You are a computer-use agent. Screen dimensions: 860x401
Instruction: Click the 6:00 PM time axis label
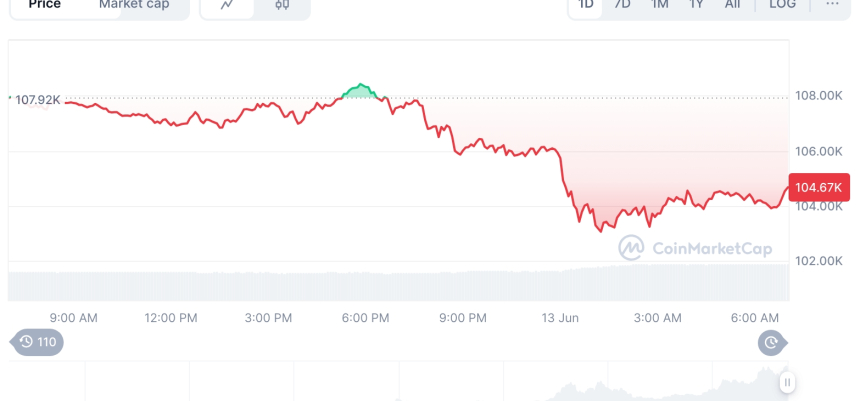[x=366, y=318]
